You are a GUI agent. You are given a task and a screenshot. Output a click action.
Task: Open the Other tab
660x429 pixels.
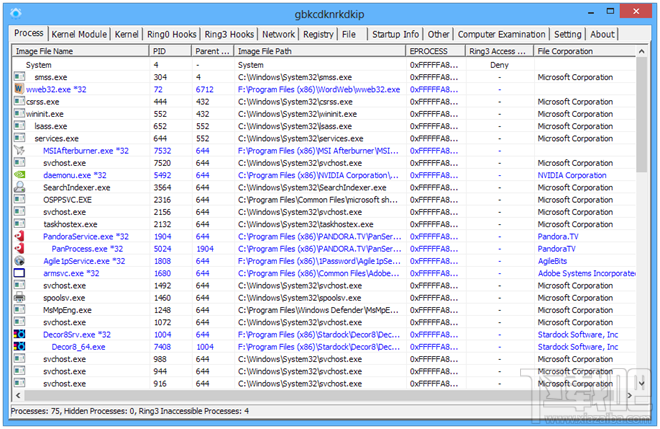(x=438, y=34)
